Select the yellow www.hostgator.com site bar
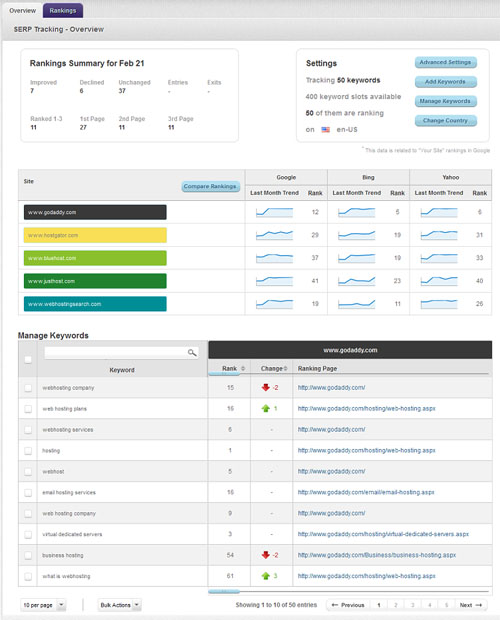The width and height of the screenshot is (500, 620). [x=95, y=235]
